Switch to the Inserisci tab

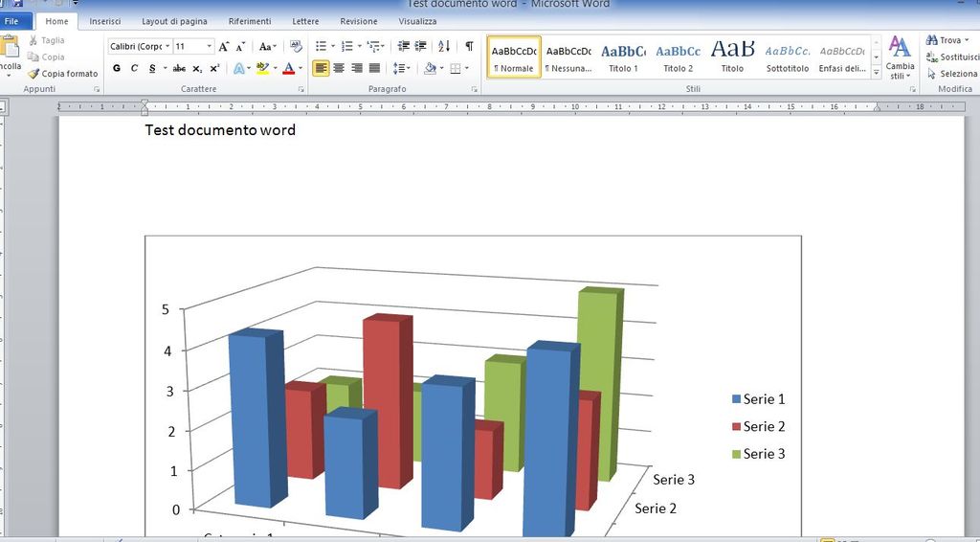pyautogui.click(x=105, y=21)
